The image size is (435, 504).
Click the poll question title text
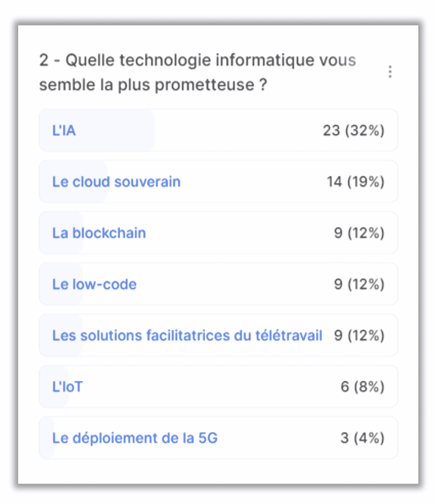198,72
